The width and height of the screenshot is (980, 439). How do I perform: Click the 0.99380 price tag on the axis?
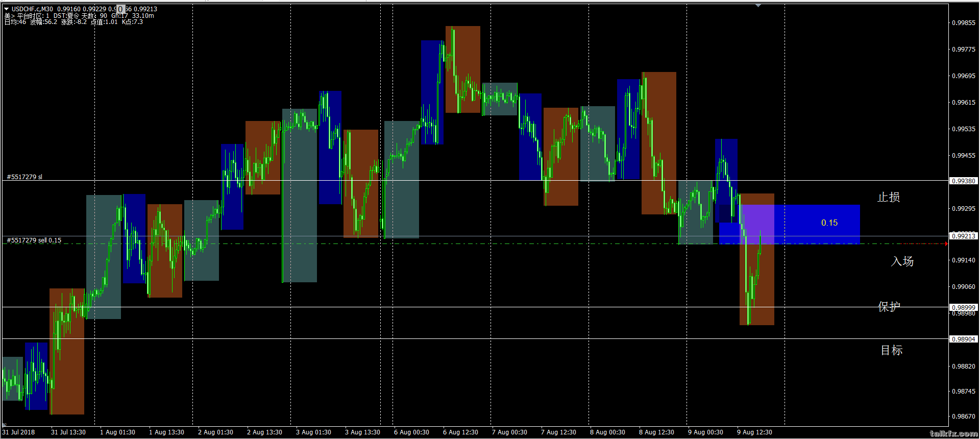coord(963,181)
